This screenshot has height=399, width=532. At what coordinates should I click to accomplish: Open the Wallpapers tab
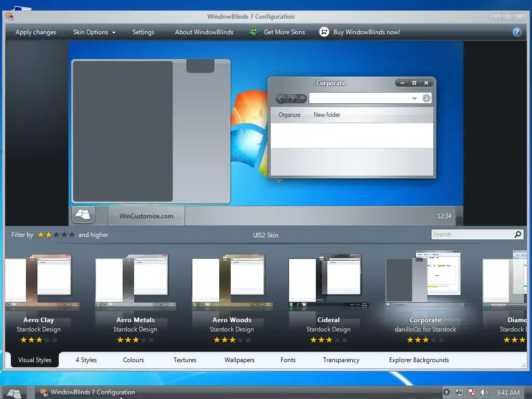tap(240, 360)
